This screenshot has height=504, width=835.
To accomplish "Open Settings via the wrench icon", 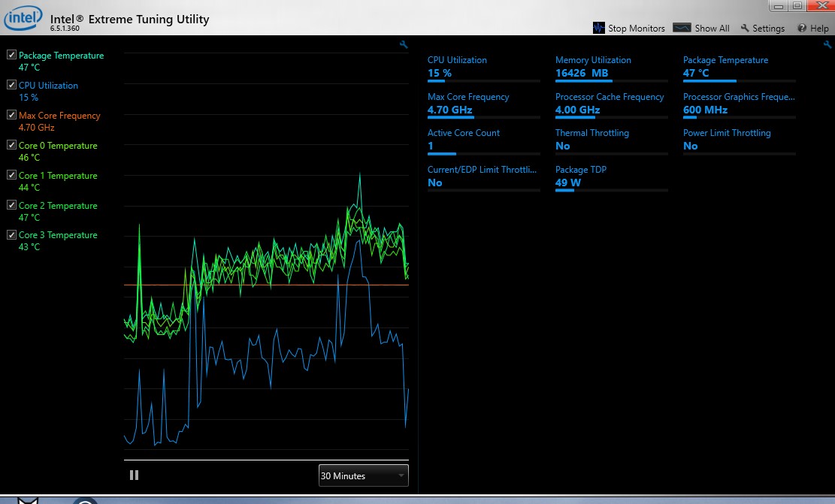I will click(x=745, y=29).
